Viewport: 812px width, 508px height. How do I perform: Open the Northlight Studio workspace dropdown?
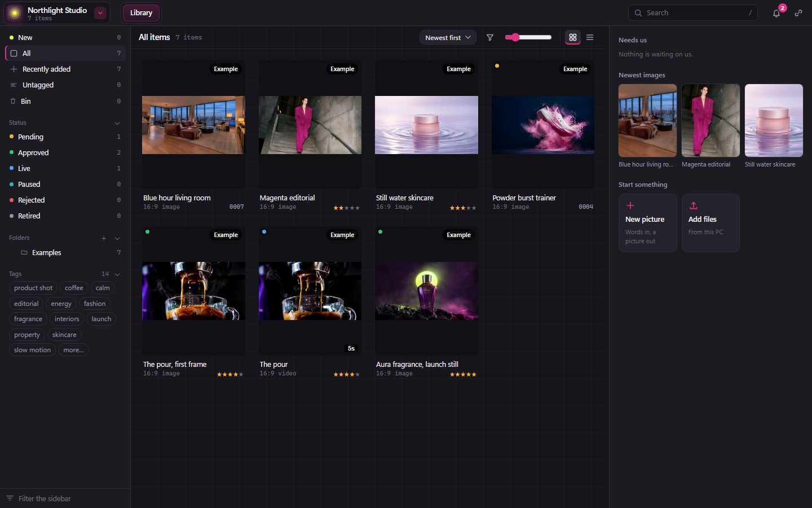pos(100,13)
